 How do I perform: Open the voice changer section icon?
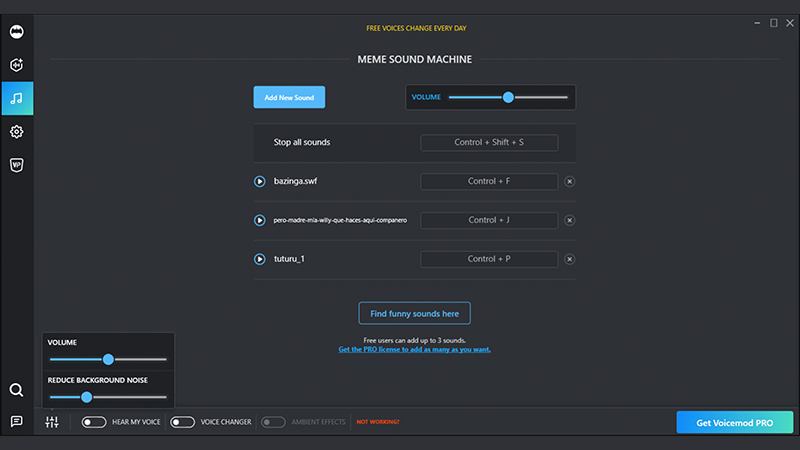[16, 65]
